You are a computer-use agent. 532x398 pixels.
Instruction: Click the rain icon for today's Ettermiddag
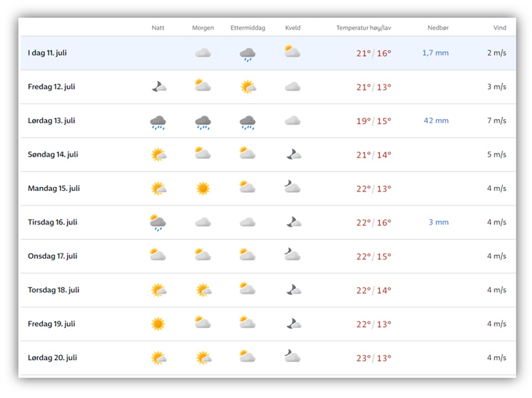tap(247, 54)
